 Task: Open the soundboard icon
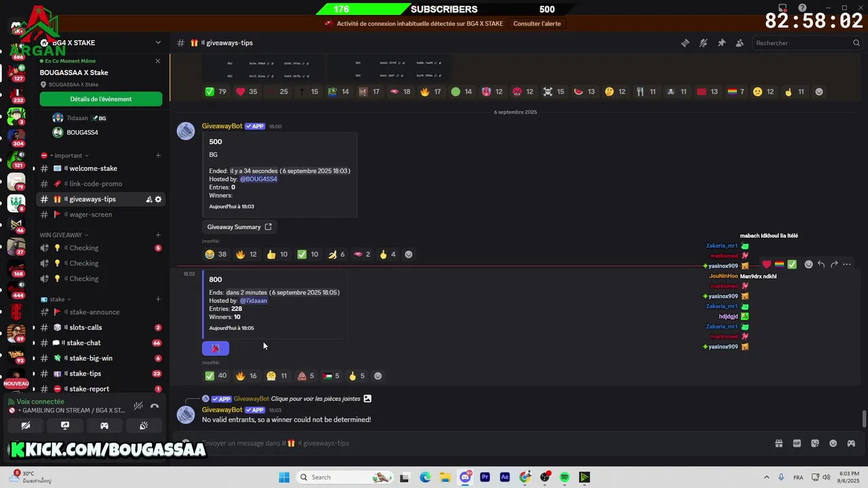(x=144, y=426)
